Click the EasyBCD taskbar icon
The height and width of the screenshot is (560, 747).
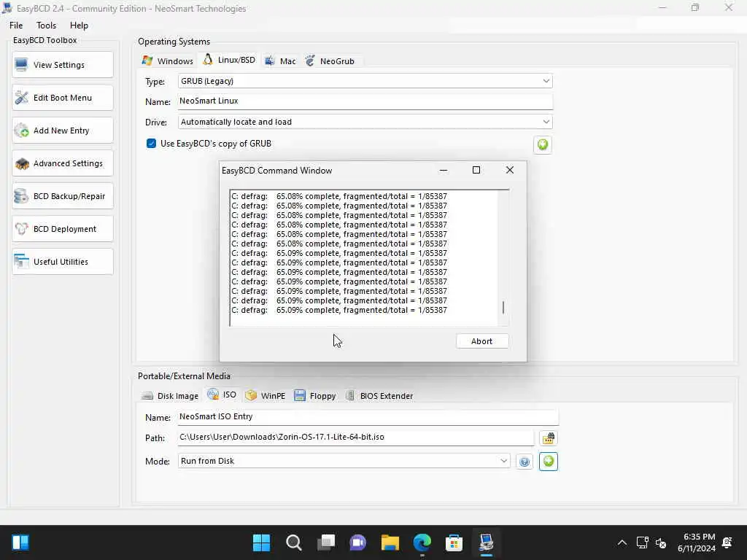point(487,542)
